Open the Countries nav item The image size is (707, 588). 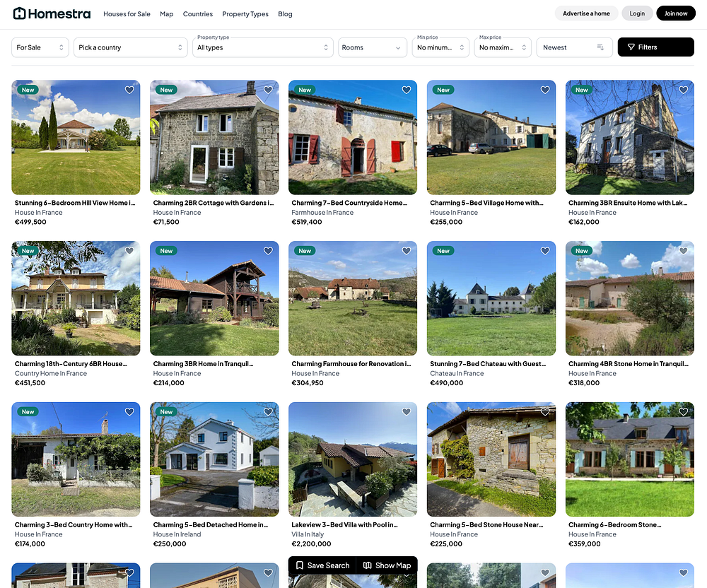click(x=197, y=14)
